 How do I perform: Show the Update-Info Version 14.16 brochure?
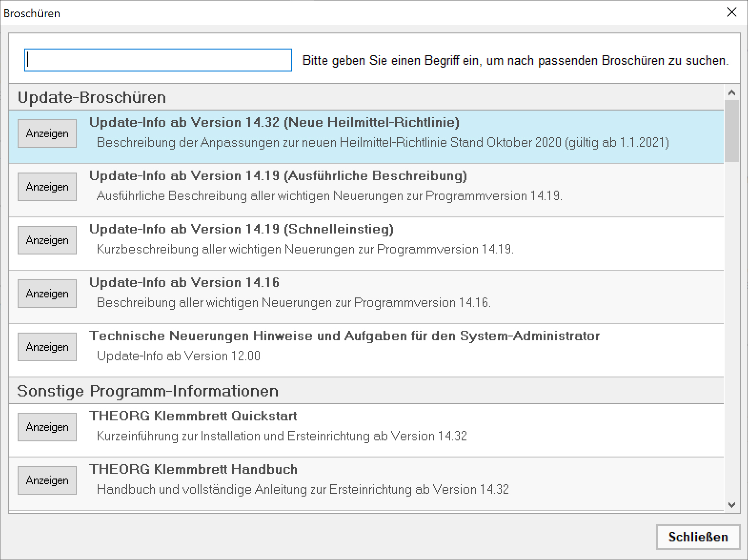(x=47, y=294)
